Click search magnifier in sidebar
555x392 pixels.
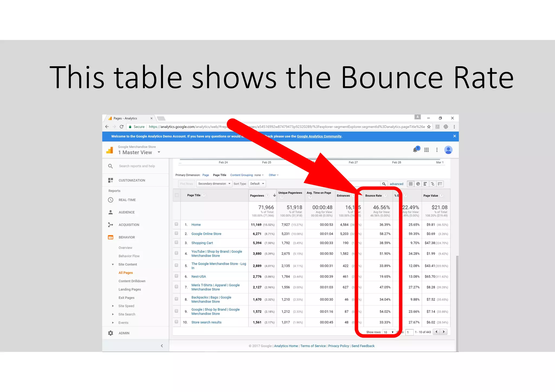(110, 166)
